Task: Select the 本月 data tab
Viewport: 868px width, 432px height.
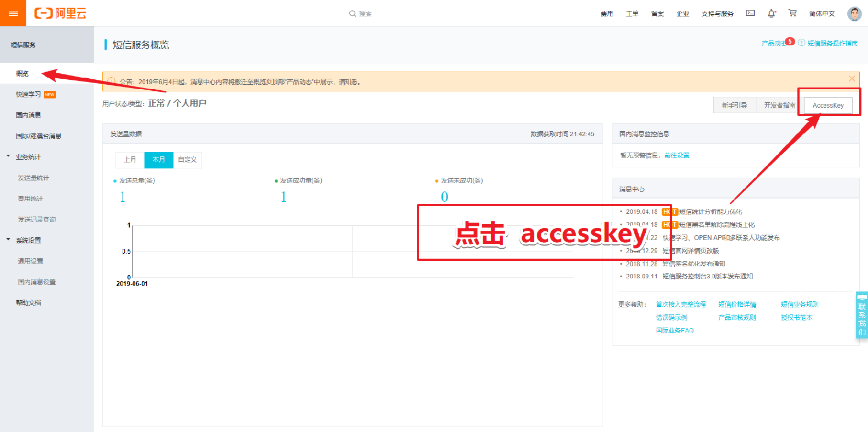Action: coord(159,160)
